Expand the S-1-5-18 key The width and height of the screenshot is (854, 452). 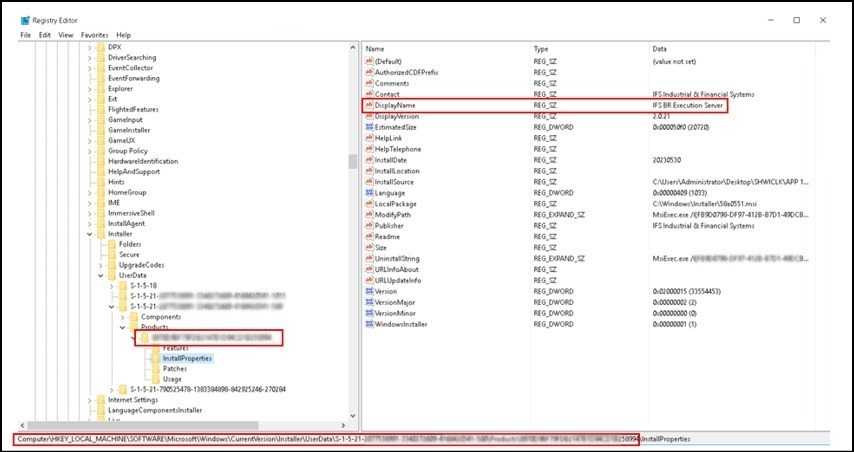point(111,286)
